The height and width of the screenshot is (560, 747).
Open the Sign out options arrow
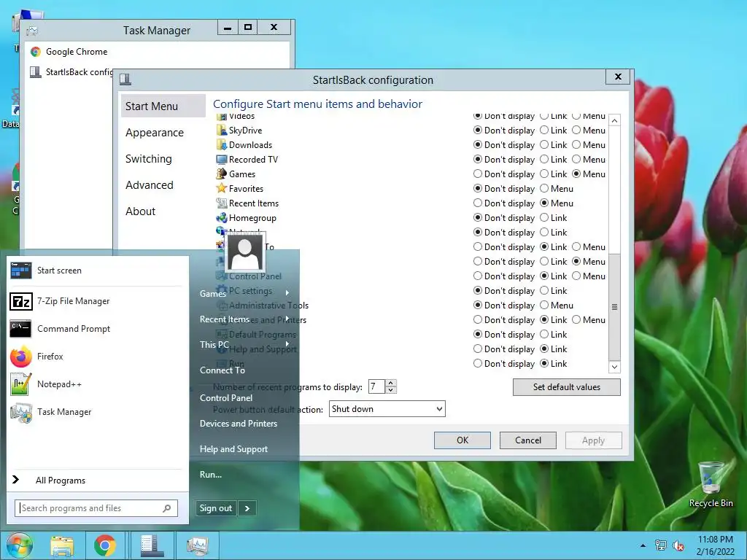pos(247,508)
